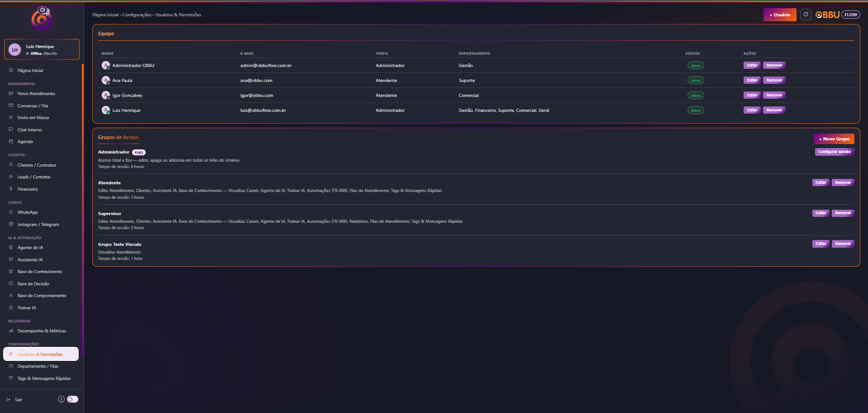Click the Assistente IA icon

(11, 259)
